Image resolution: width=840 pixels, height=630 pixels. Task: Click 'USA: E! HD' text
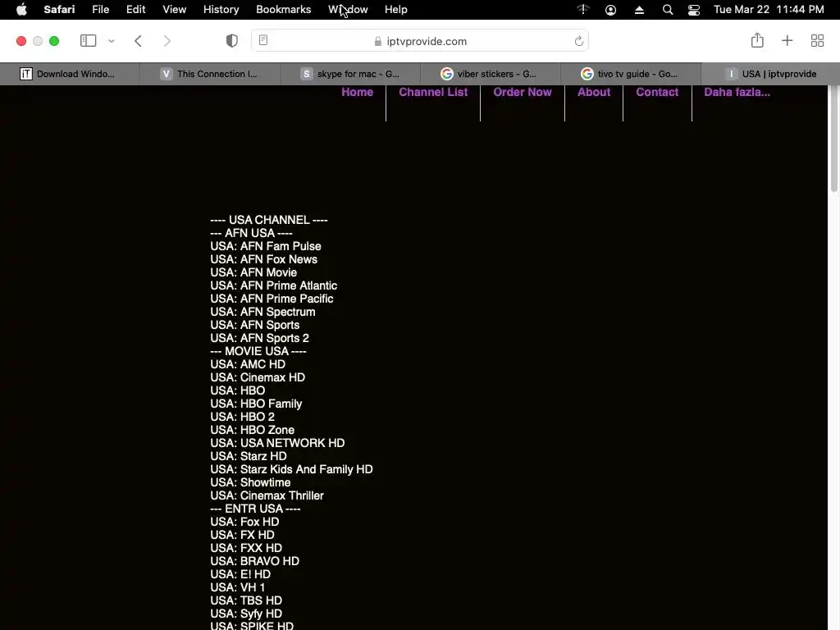pyautogui.click(x=240, y=574)
